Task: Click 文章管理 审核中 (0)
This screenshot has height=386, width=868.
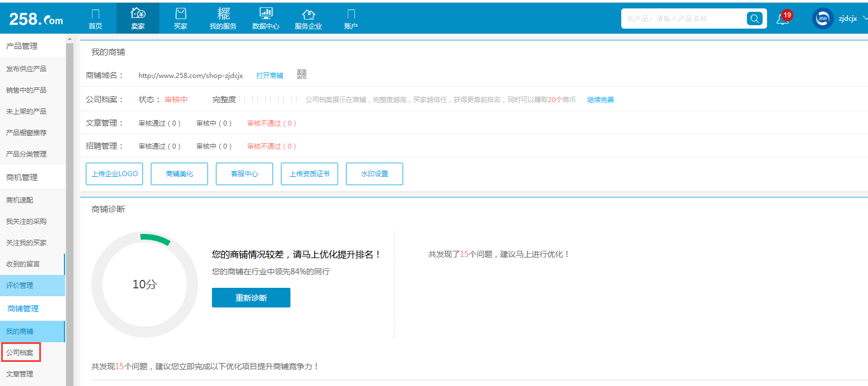Action: point(214,123)
